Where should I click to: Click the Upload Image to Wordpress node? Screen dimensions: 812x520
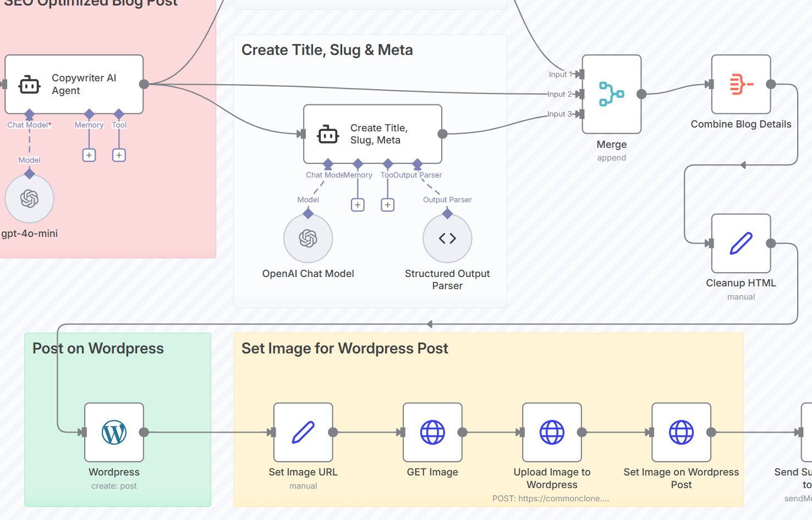click(552, 433)
